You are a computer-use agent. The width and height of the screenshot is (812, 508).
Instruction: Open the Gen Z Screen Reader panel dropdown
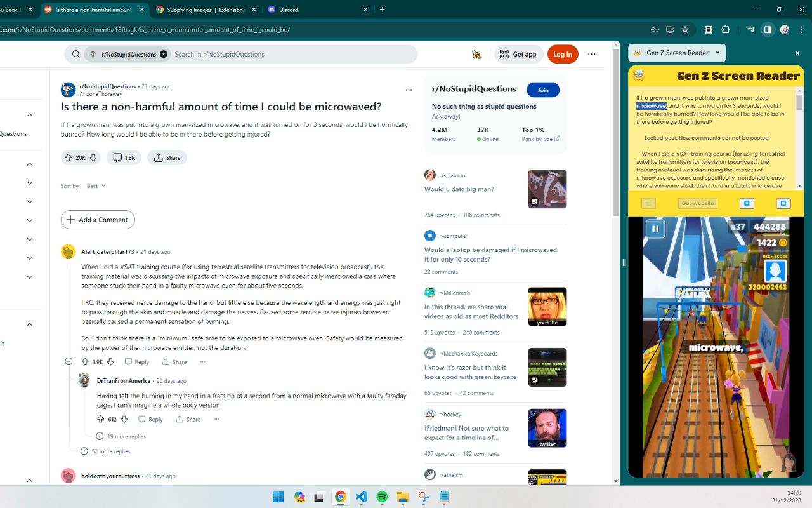[x=717, y=53]
